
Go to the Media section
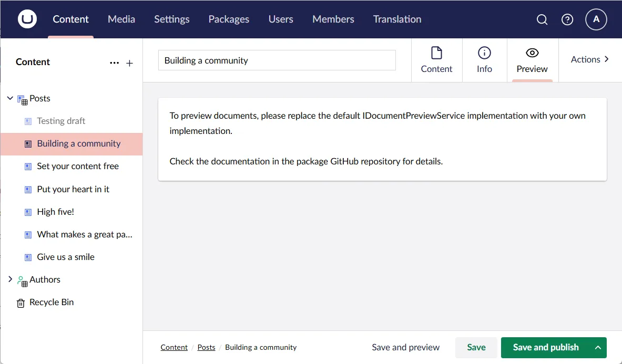[x=121, y=19]
